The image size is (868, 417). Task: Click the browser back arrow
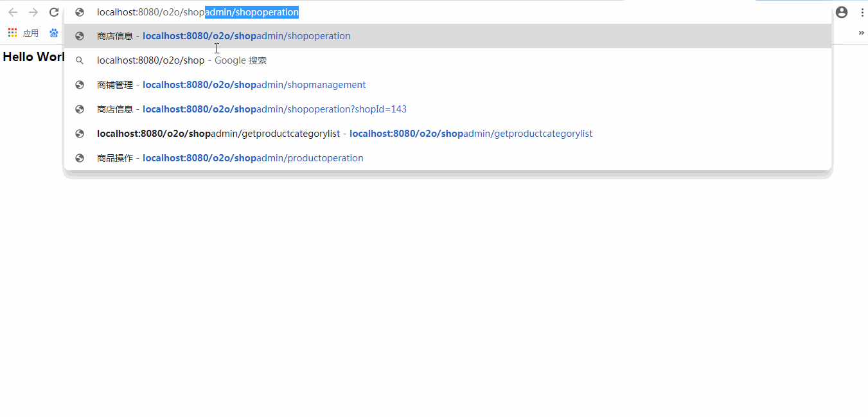click(13, 12)
